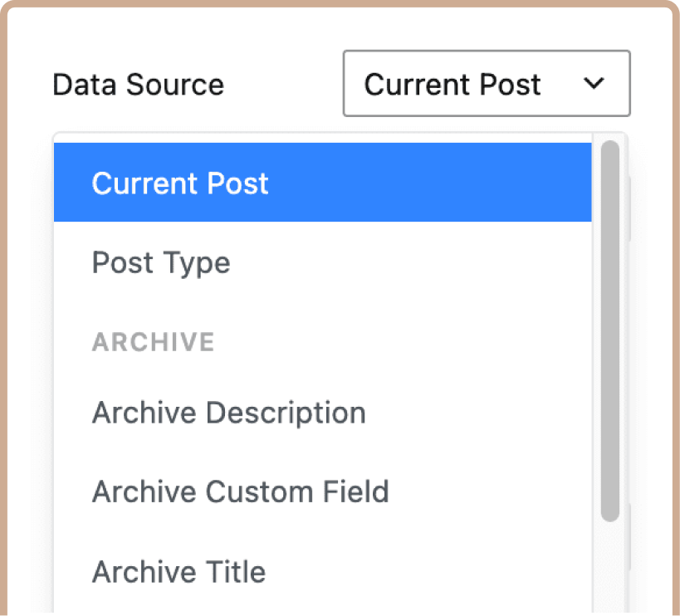Choose the Archive Title option
The image size is (680, 616).
pyautogui.click(x=323, y=571)
